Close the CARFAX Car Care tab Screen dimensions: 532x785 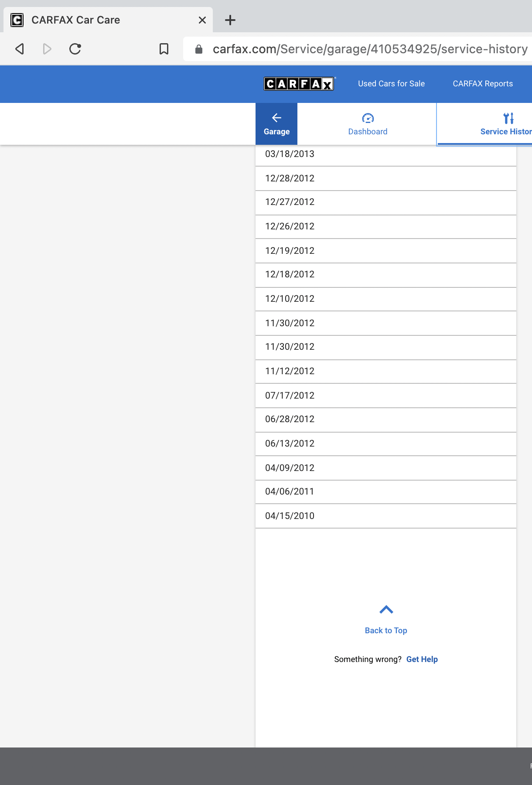click(x=202, y=20)
